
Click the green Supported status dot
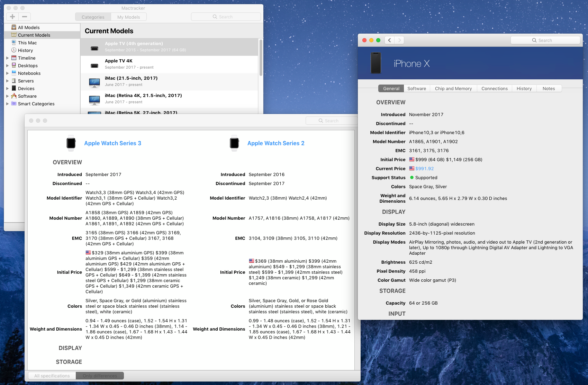(412, 177)
